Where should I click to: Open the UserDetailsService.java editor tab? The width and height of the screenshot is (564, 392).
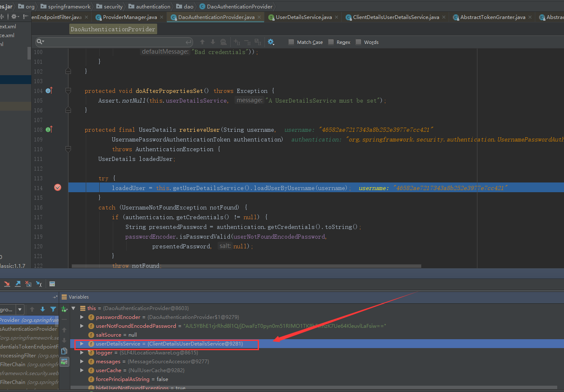303,17
